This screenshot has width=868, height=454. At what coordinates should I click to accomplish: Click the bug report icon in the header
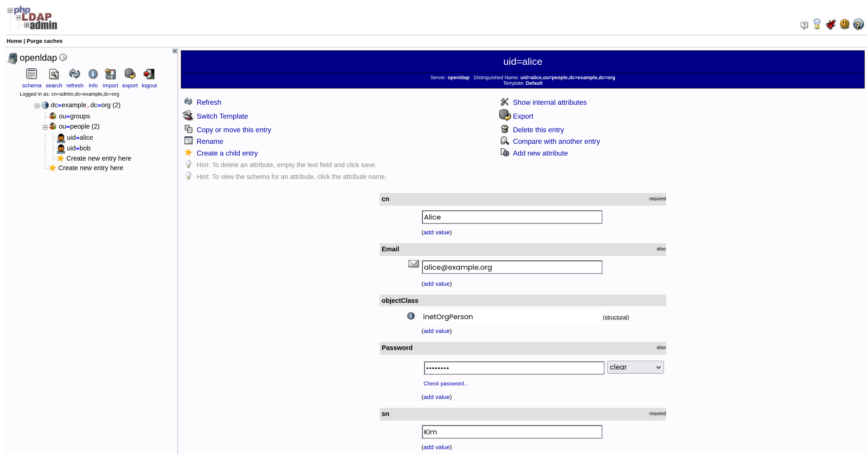[x=831, y=25]
